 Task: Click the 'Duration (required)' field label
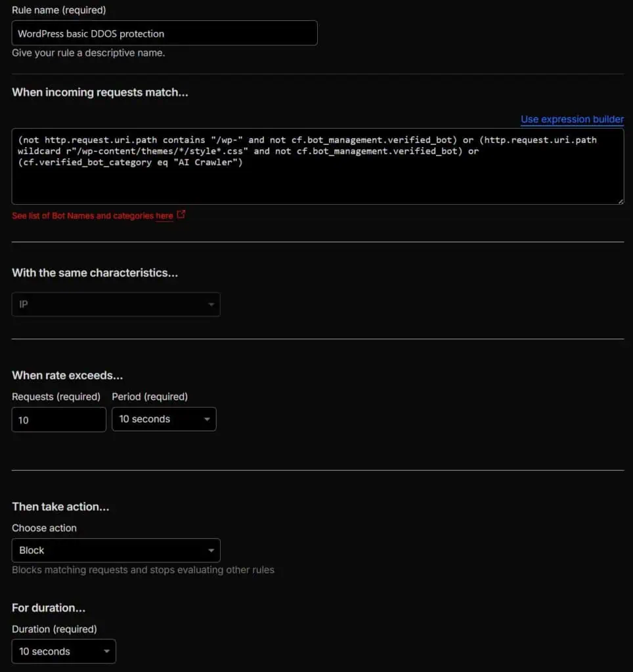pyautogui.click(x=55, y=629)
